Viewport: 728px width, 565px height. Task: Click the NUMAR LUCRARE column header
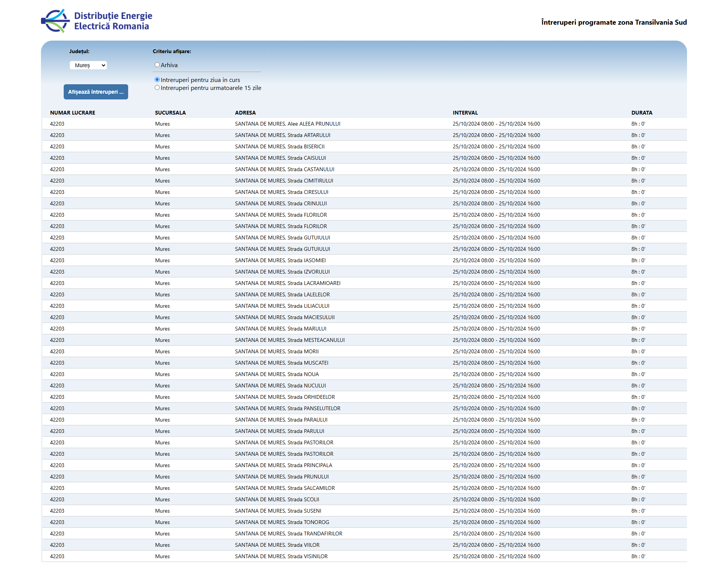(72, 113)
